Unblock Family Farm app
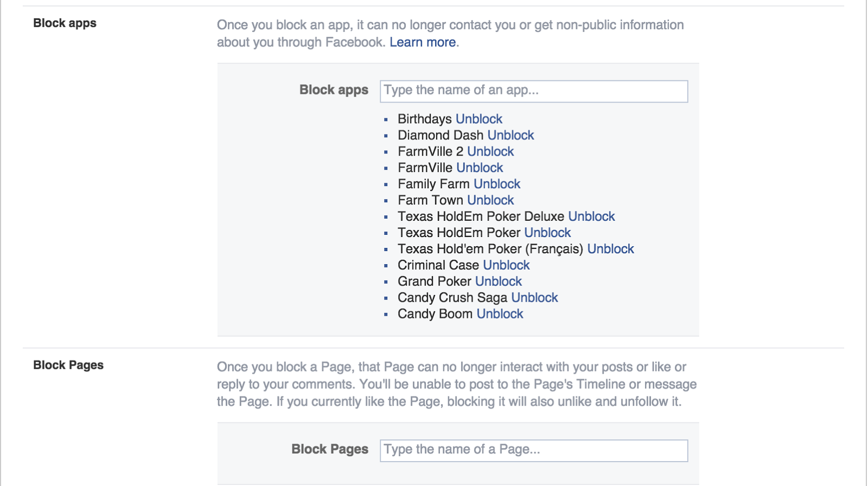 (497, 184)
